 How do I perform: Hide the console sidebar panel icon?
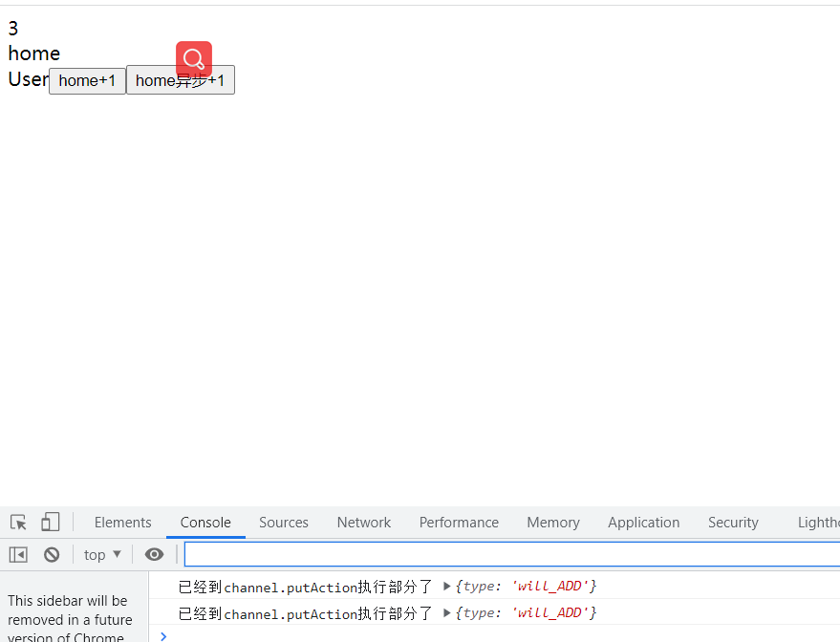tap(18, 555)
